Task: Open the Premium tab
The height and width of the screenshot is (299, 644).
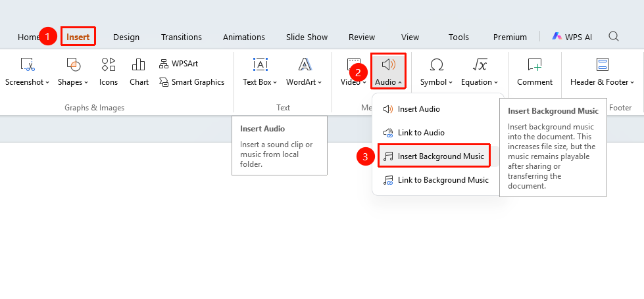Action: tap(510, 37)
